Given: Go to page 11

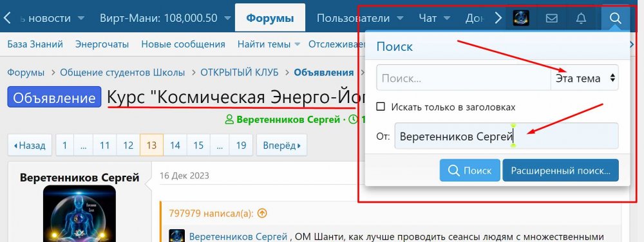Looking at the screenshot, I should pyautogui.click(x=105, y=145).
